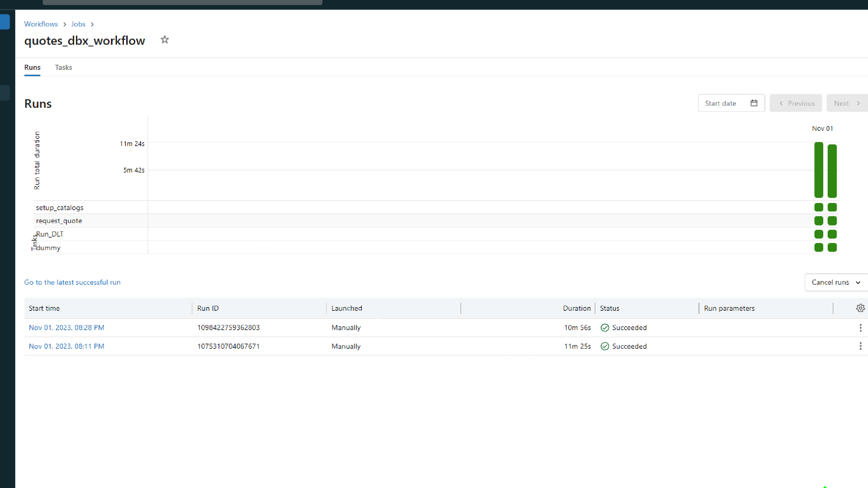Open the Nov 01, 2023, 08:28 PM run
Viewport: 868px width, 488px height.
[66, 328]
